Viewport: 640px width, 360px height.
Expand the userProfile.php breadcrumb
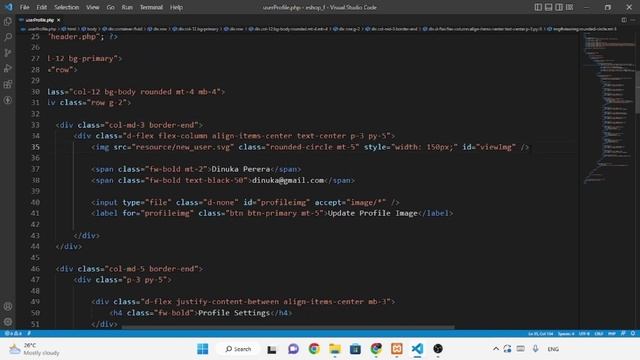coord(39,29)
